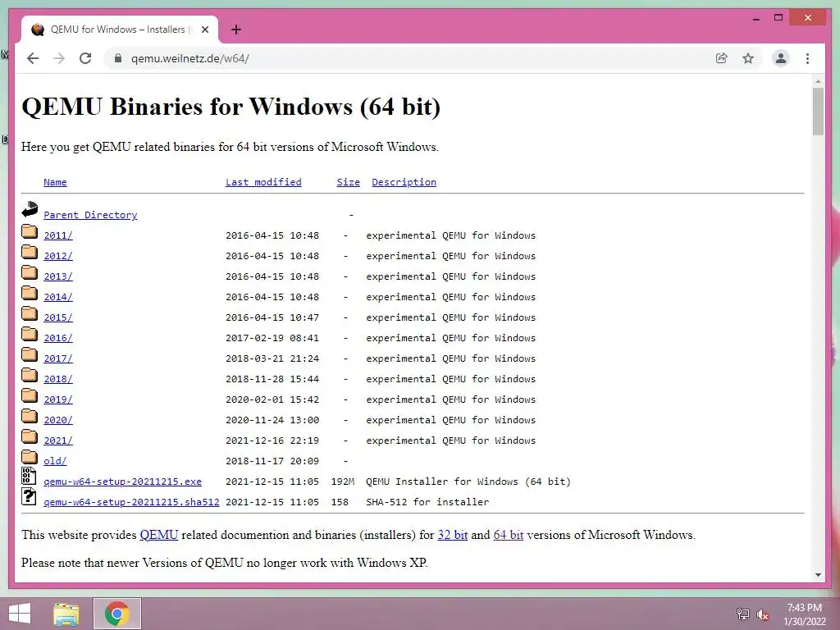
Task: View site security lock info
Action: click(118, 58)
